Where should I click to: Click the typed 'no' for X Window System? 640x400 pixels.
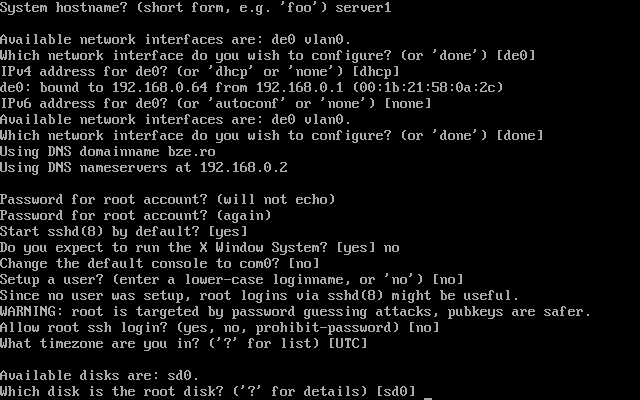tap(391, 248)
